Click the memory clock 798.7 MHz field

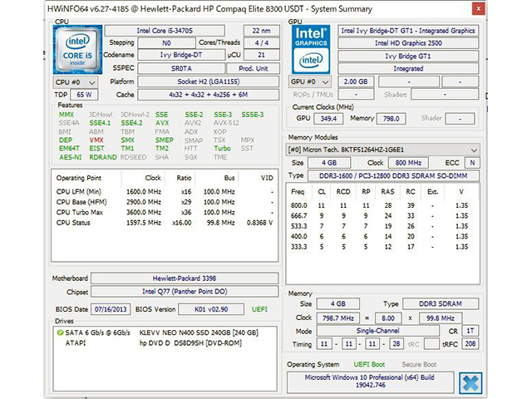338,318
